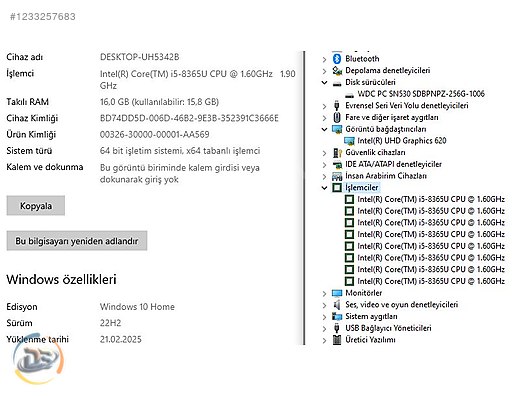Click the 22H2 version value
This screenshot has width=528, height=396.
(x=110, y=323)
